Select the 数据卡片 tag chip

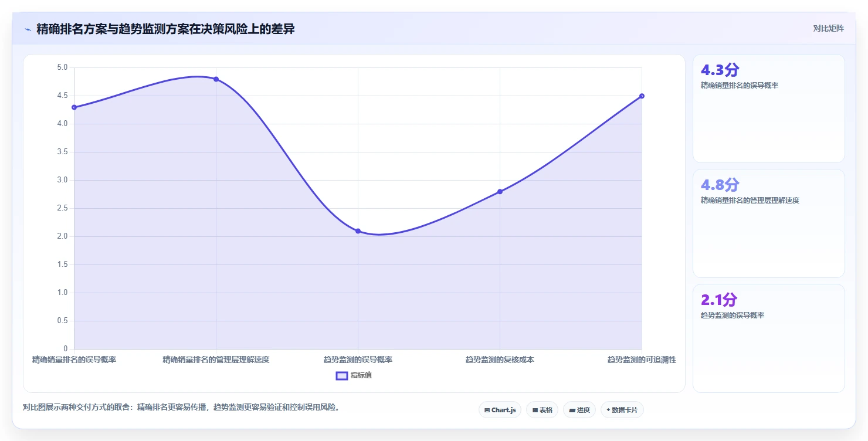click(x=622, y=410)
